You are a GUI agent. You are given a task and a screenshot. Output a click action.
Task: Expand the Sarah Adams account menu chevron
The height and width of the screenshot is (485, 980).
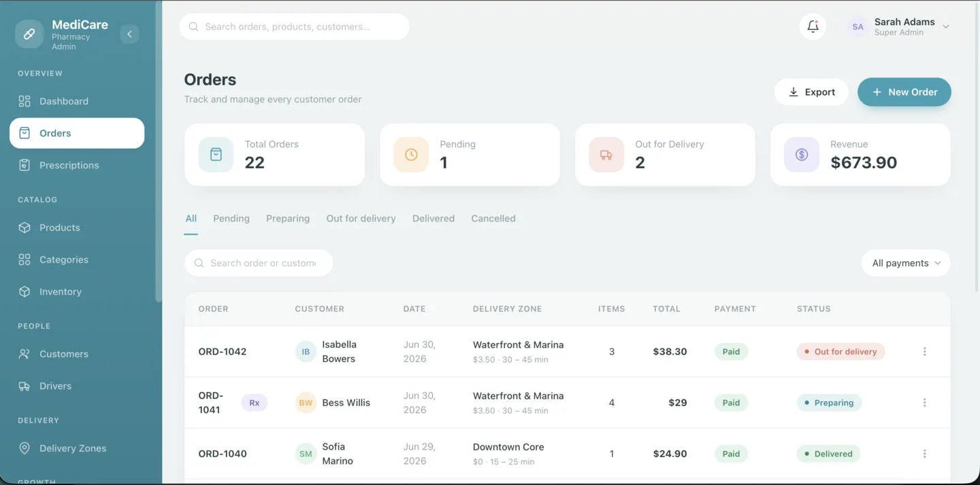point(945,27)
